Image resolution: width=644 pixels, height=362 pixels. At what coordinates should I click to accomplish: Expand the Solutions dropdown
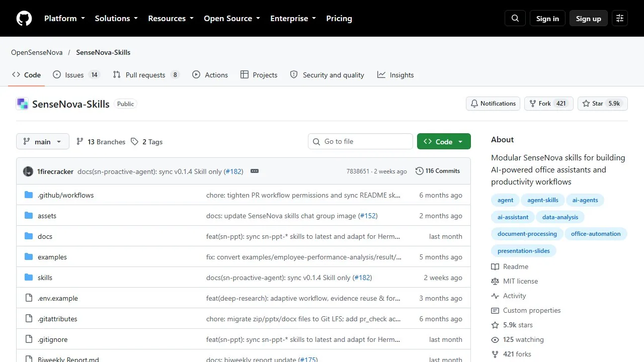[116, 19]
